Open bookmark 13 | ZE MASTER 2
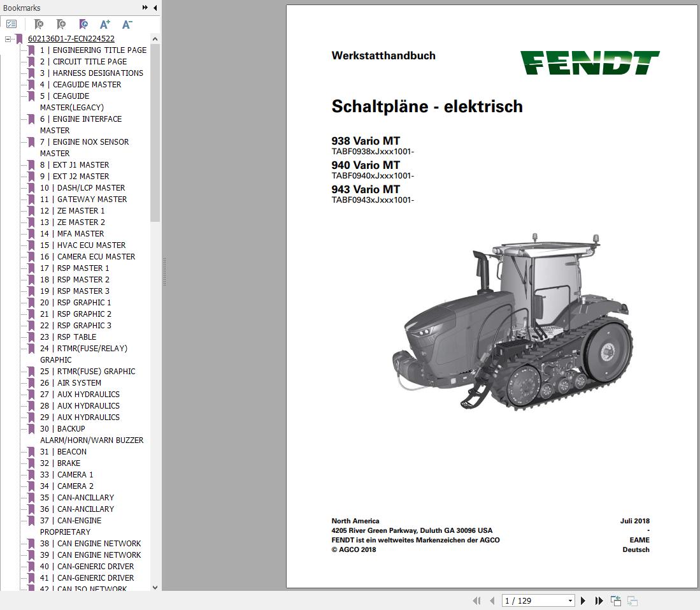The image size is (700, 610). pyautogui.click(x=73, y=222)
